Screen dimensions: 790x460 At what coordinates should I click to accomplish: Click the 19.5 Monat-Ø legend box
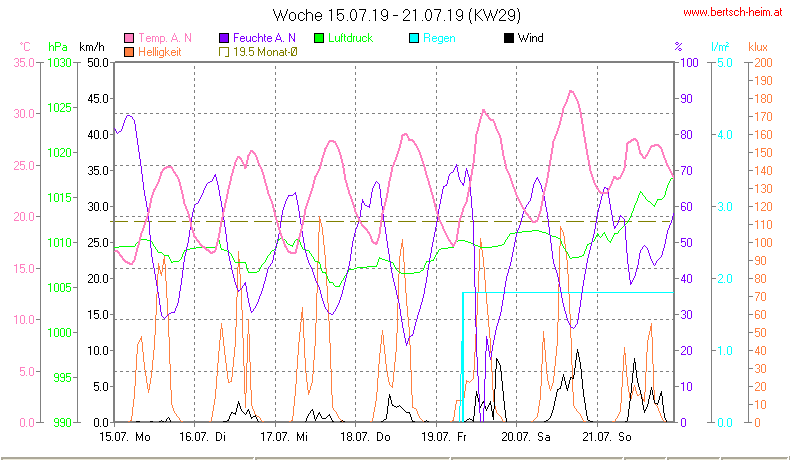224,52
